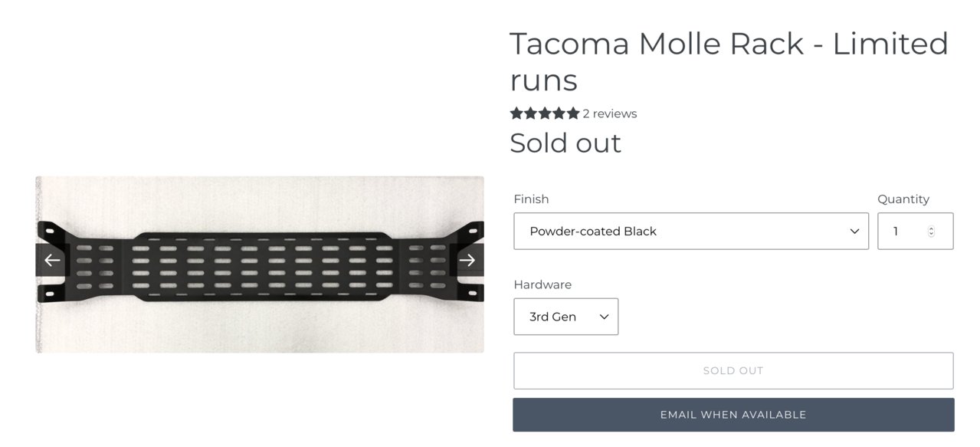Click the chevron on Hardware selector
This screenshot has height=447, width=980.
point(604,317)
